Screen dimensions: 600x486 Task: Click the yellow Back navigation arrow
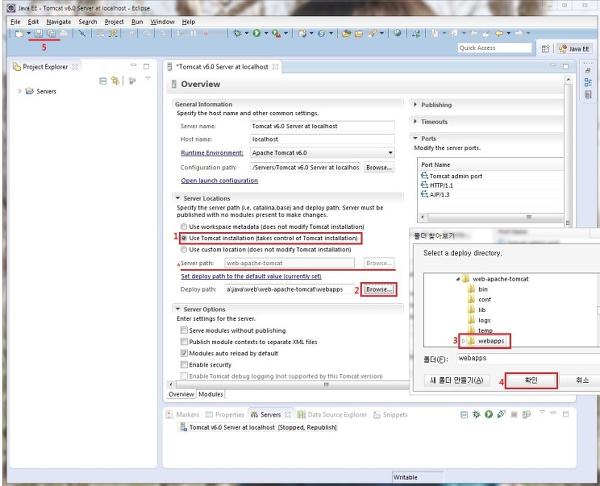click(x=499, y=33)
